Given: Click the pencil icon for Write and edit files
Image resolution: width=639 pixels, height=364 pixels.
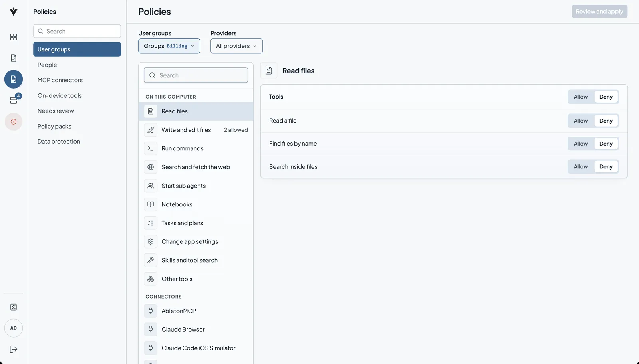Looking at the screenshot, I should (151, 130).
